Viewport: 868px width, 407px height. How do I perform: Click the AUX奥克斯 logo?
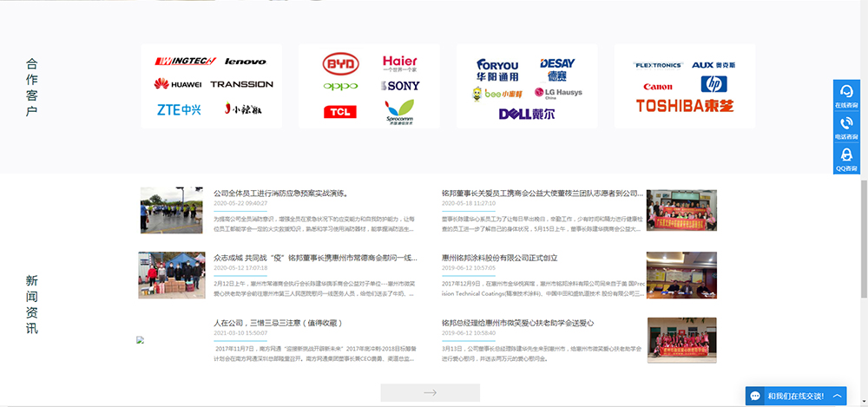(713, 65)
